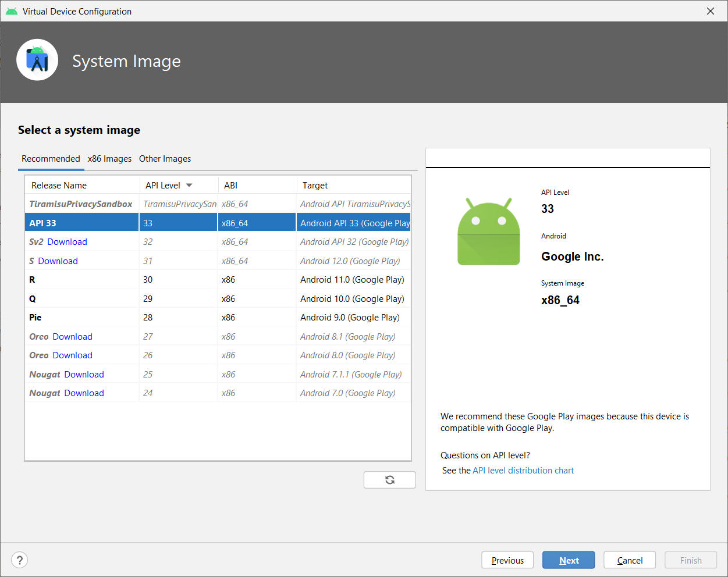Screen dimensions: 728x577
Task: Select the API 33 release row
Action: point(218,223)
